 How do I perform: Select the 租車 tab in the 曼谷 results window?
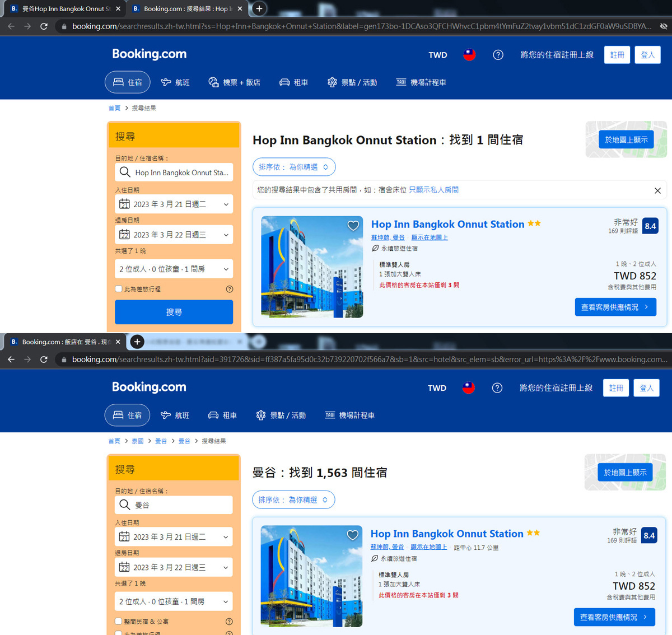coord(222,415)
